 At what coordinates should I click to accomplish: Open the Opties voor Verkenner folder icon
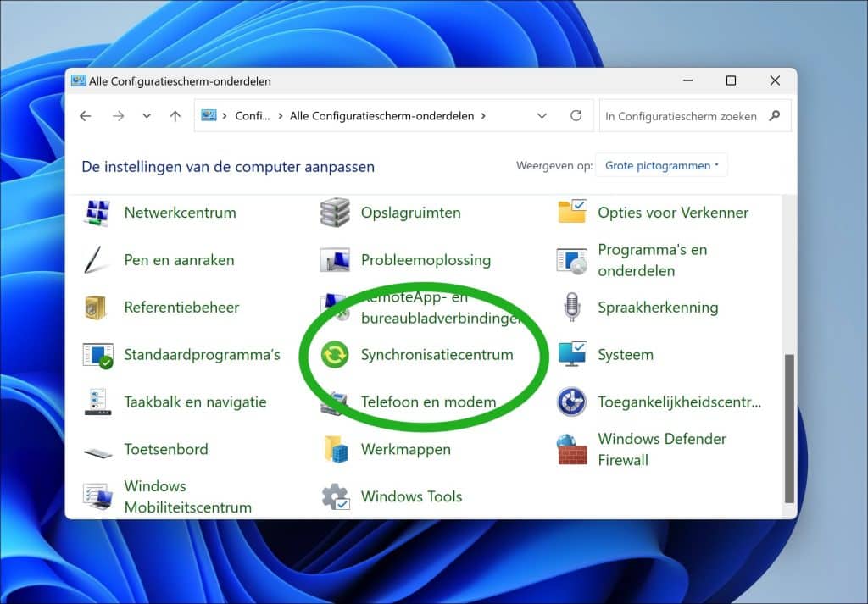coord(572,212)
